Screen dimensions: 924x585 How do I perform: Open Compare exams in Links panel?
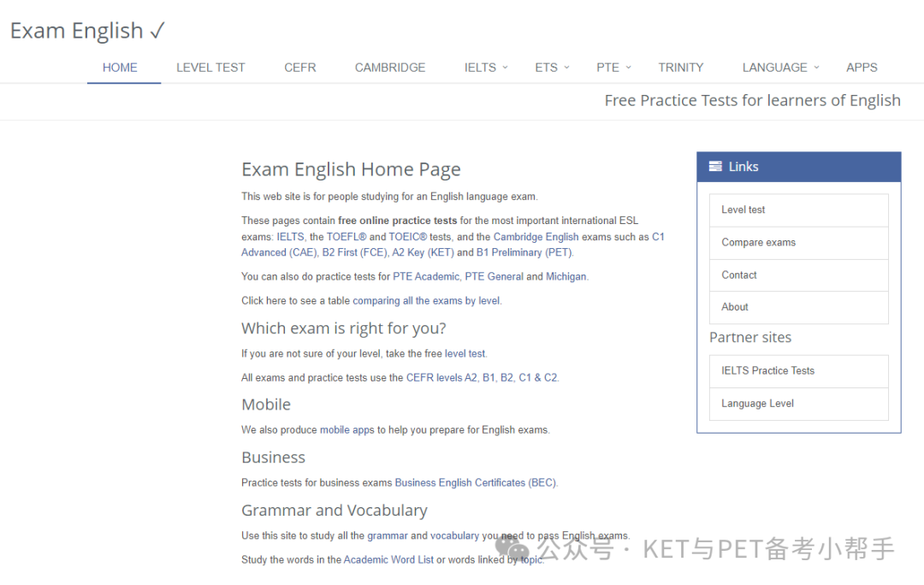click(798, 243)
